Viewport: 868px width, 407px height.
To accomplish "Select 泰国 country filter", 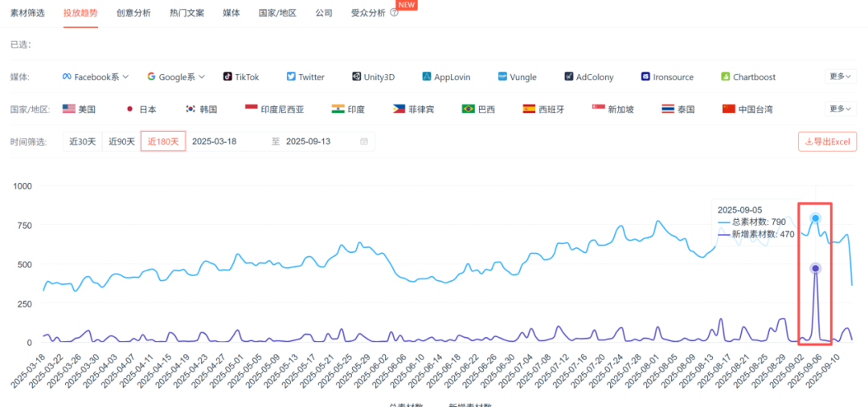I will click(678, 109).
